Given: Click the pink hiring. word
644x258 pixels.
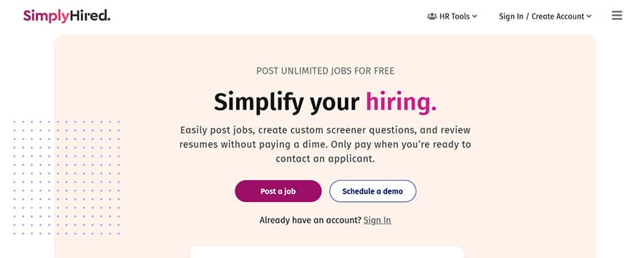Looking at the screenshot, I should click(401, 102).
